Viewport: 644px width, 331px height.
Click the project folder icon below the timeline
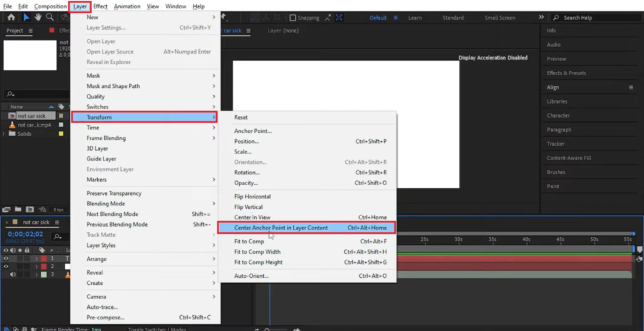[18, 209]
